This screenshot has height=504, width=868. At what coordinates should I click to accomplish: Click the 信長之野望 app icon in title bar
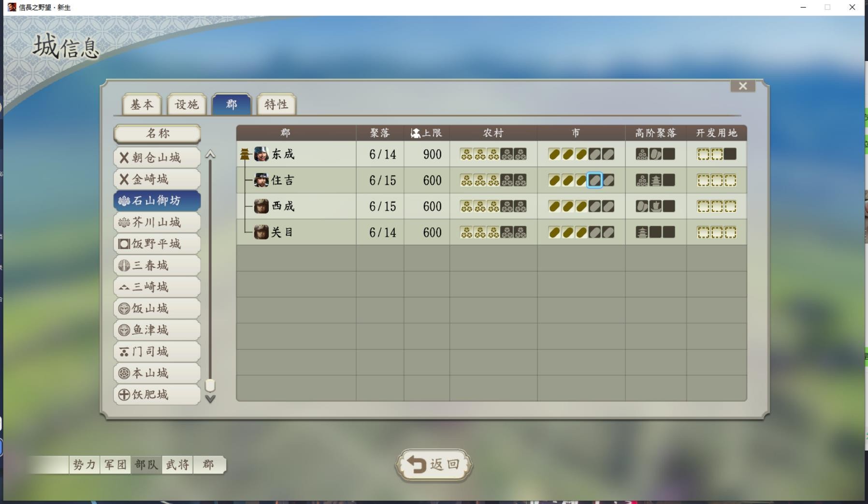(12, 7)
